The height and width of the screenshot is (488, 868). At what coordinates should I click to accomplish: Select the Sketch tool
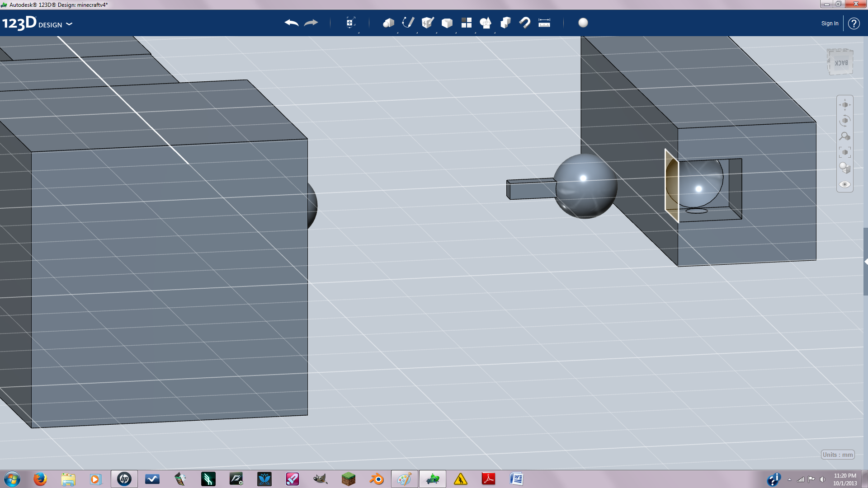[408, 23]
